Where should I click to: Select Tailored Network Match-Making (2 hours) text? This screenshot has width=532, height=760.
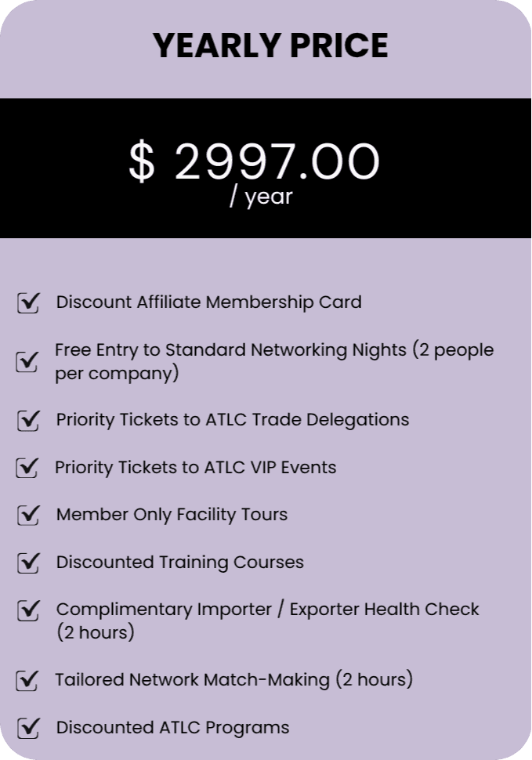click(233, 680)
